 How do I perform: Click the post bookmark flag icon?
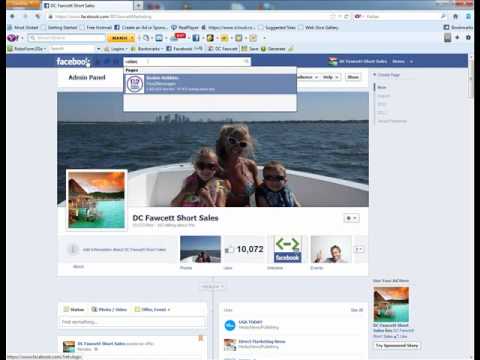click(x=201, y=338)
